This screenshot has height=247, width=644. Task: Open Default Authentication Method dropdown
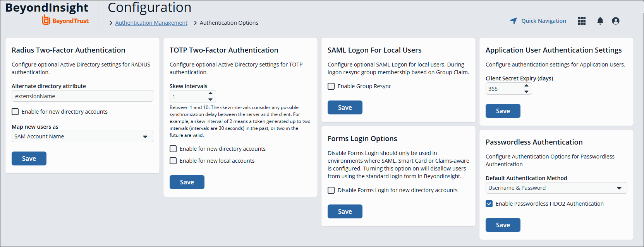[x=556, y=188]
